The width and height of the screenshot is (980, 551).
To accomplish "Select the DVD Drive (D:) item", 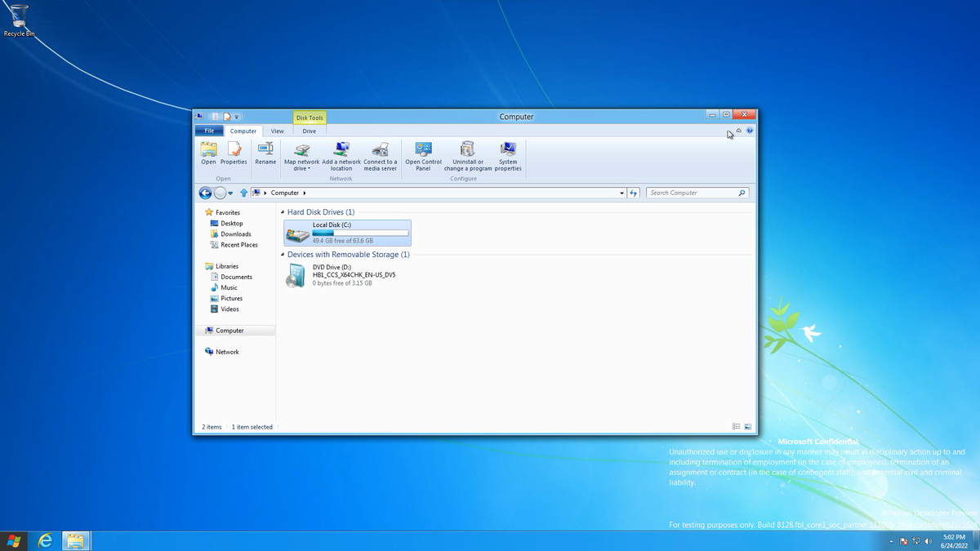I will click(347, 275).
